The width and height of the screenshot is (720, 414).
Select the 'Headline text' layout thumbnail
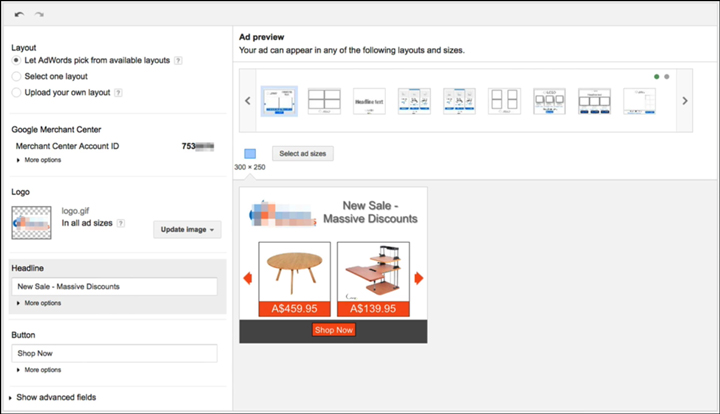(369, 101)
